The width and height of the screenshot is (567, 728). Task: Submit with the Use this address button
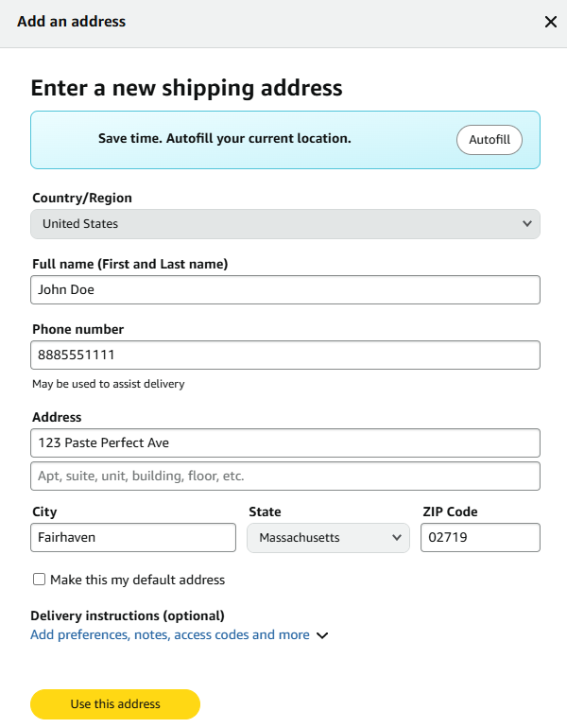(x=115, y=704)
